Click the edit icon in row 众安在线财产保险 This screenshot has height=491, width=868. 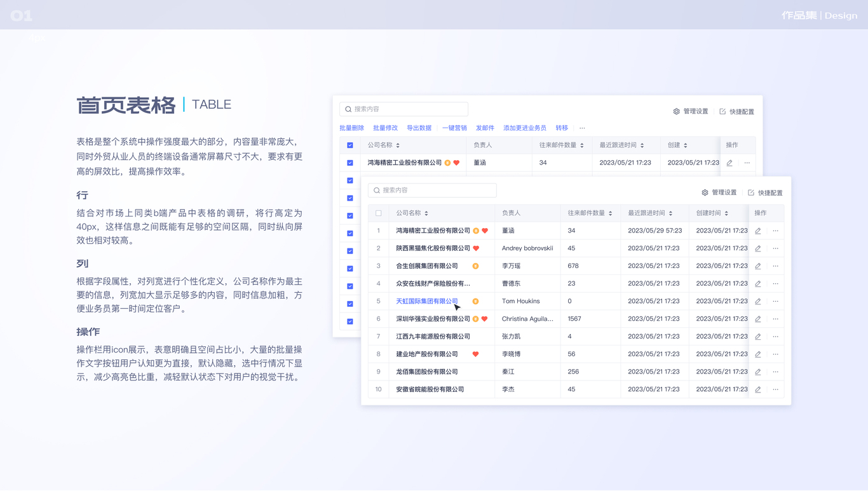pyautogui.click(x=758, y=284)
